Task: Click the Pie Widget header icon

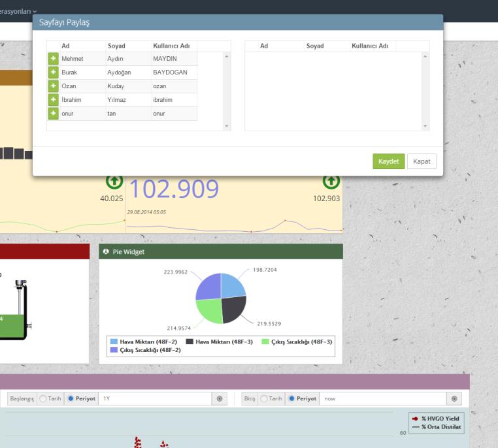Action: pyautogui.click(x=106, y=251)
